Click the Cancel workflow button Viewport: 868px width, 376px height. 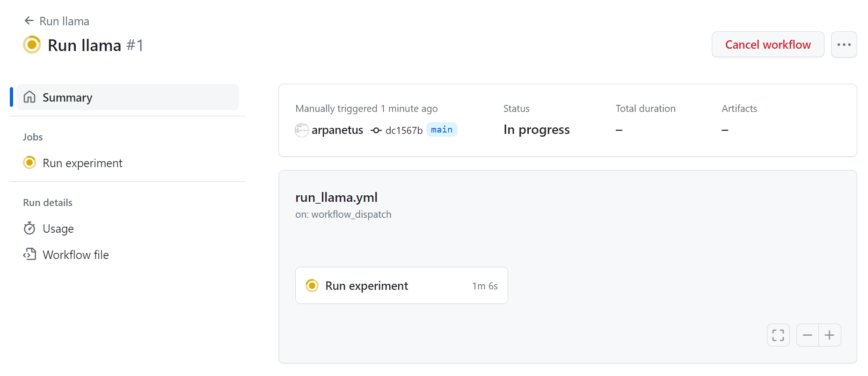[x=767, y=44]
